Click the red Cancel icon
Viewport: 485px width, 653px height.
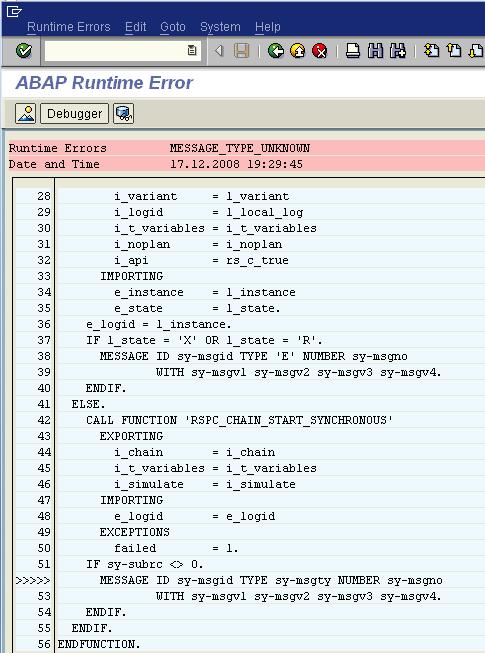(319, 51)
